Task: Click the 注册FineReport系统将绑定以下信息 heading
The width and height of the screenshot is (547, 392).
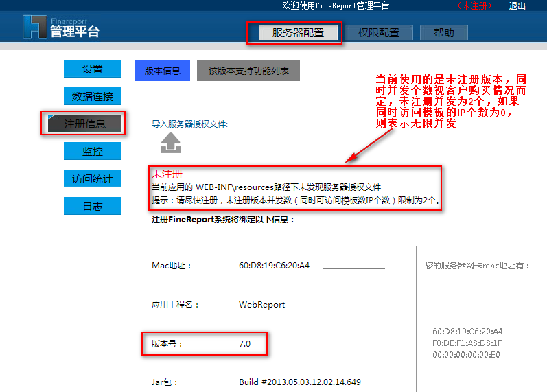Action: 223,220
